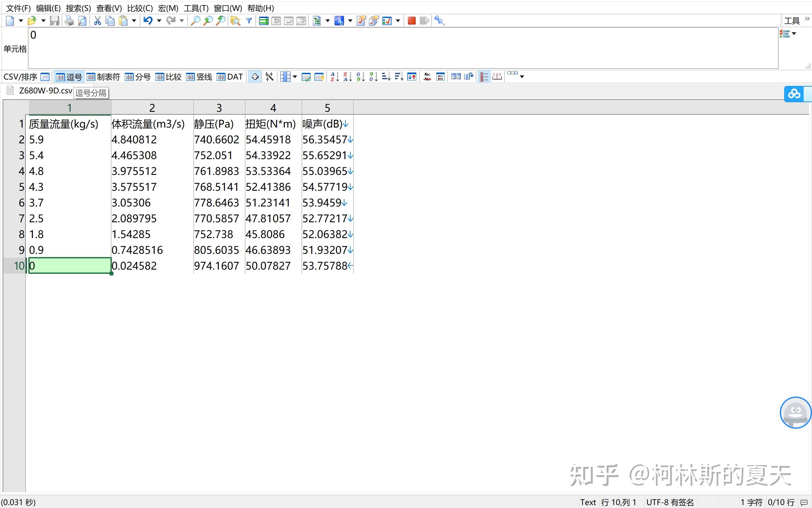This screenshot has height=508, width=812.
Task: Sort numbers ascending with the 0-9 icon
Action: pyautogui.click(x=360, y=77)
